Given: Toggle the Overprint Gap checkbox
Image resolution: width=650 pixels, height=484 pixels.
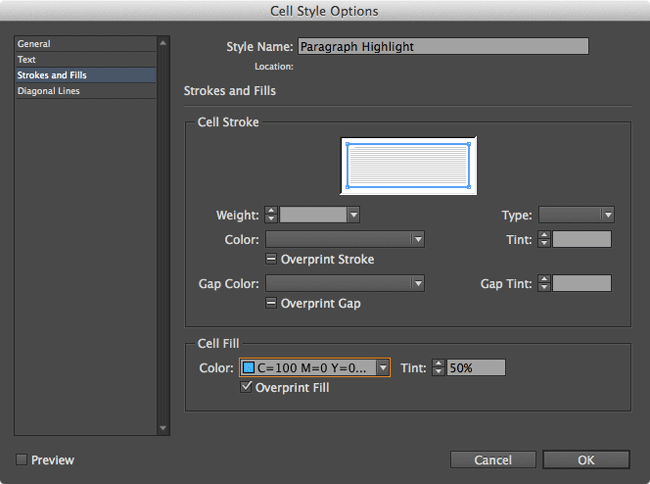Looking at the screenshot, I should click(271, 303).
